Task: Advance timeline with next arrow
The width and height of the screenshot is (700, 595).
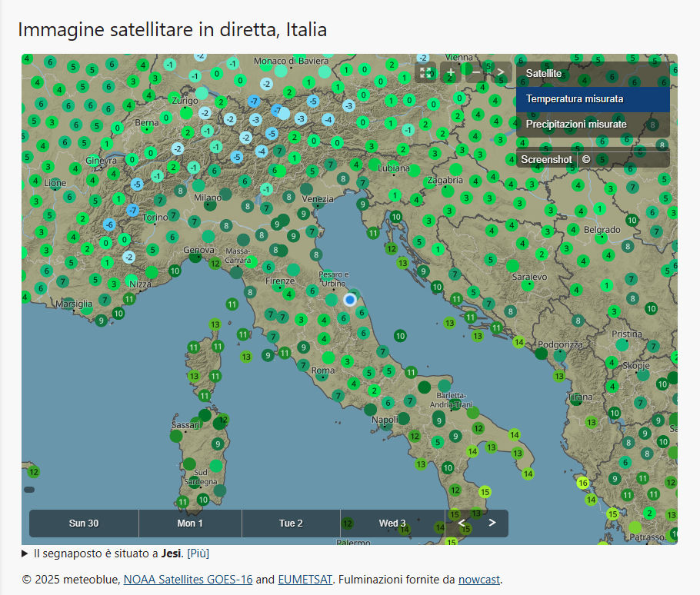Action: [x=492, y=523]
